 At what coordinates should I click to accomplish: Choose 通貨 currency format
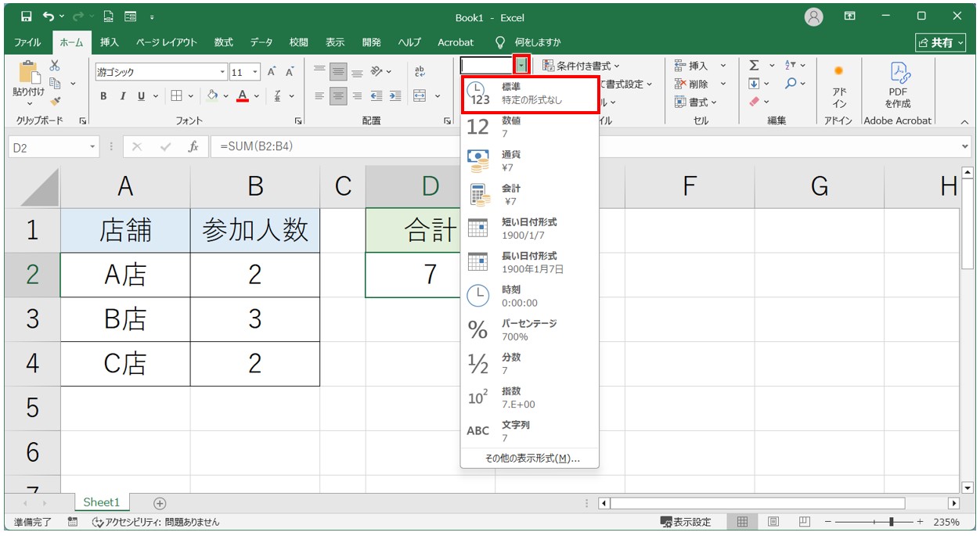click(530, 161)
